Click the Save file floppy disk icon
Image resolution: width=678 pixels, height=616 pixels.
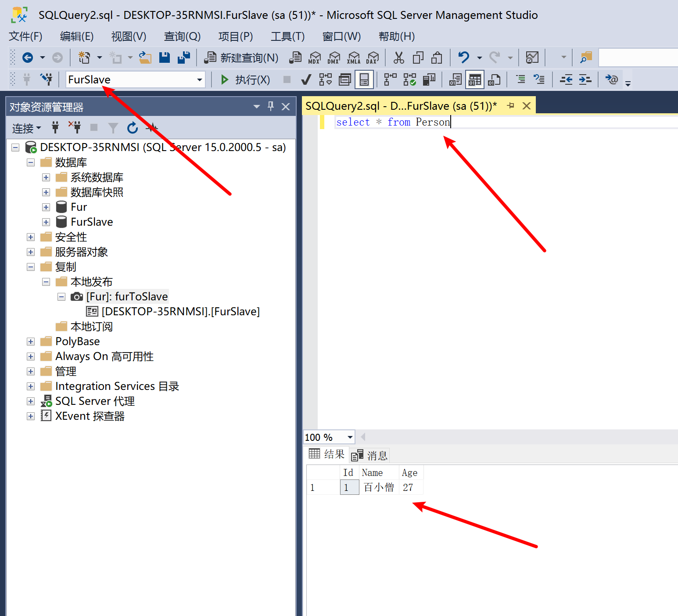click(x=165, y=58)
